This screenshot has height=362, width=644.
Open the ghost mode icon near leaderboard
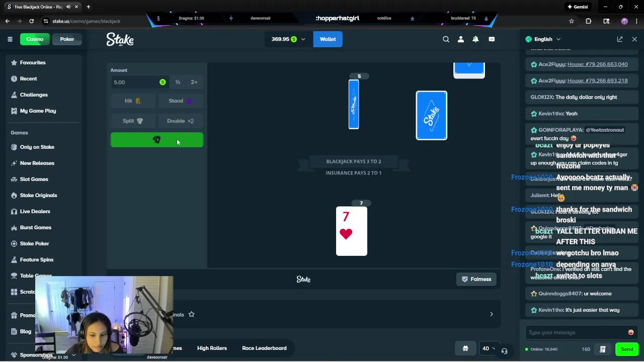465,348
